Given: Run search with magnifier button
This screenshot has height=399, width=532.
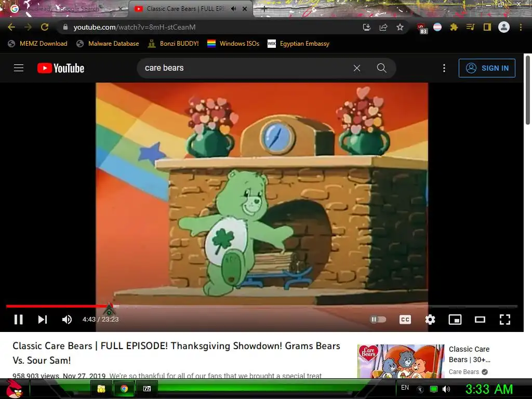Looking at the screenshot, I should [x=382, y=68].
